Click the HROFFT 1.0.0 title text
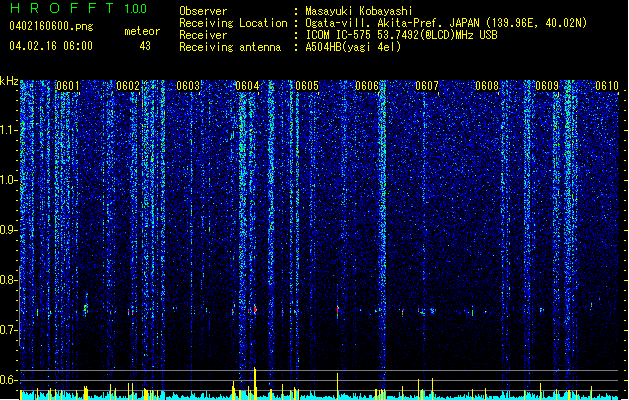 [x=79, y=8]
